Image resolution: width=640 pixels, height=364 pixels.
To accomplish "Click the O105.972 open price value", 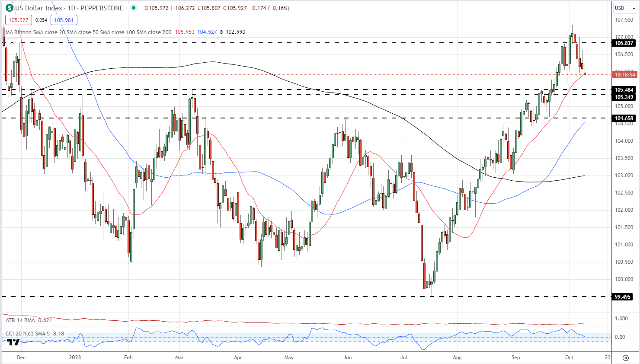I will 157,8.
